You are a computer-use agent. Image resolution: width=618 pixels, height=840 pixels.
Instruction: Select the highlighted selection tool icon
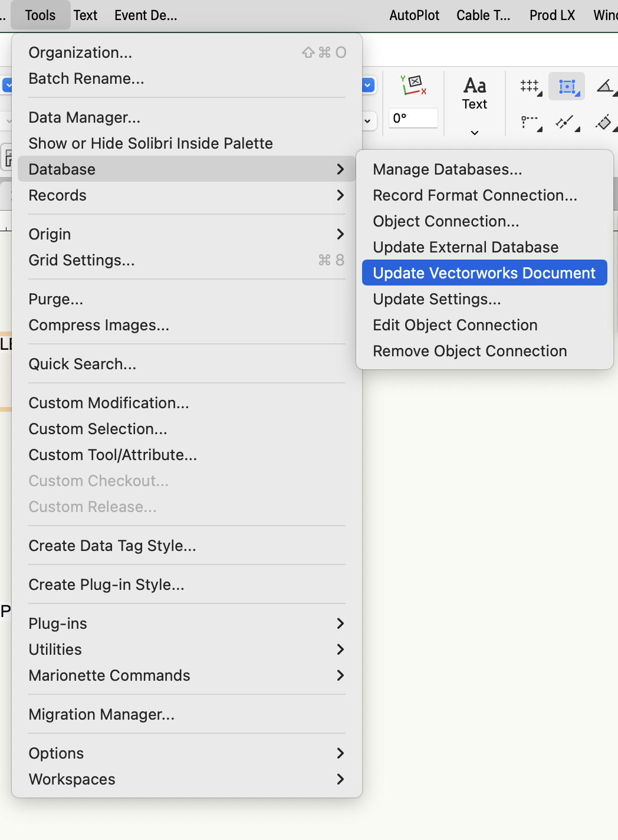(x=566, y=86)
